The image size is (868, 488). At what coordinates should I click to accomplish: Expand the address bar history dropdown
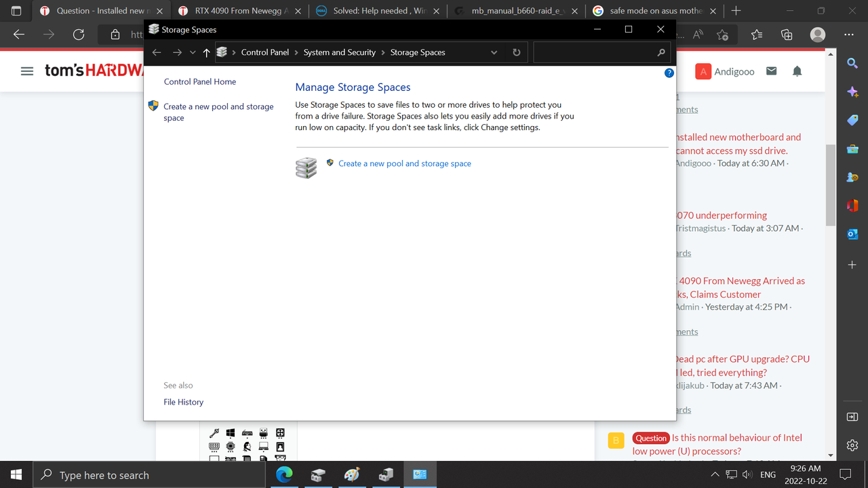pyautogui.click(x=494, y=52)
